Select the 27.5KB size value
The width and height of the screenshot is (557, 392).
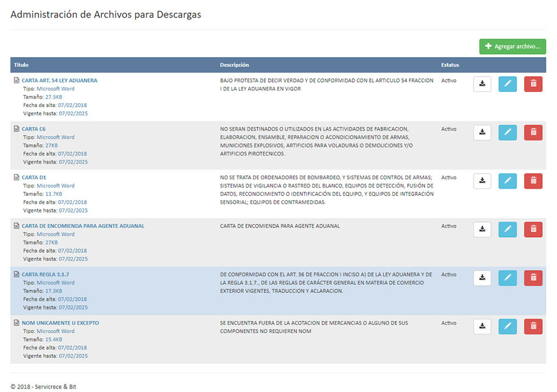(54, 97)
